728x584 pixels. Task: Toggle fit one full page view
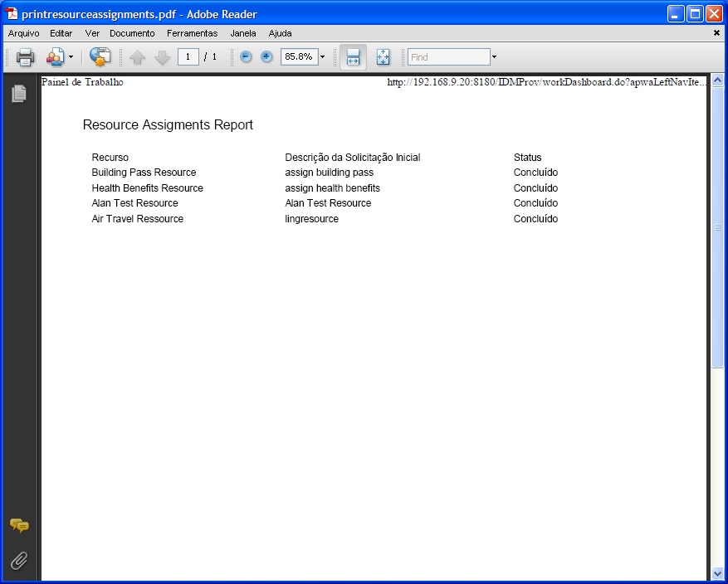click(x=383, y=57)
